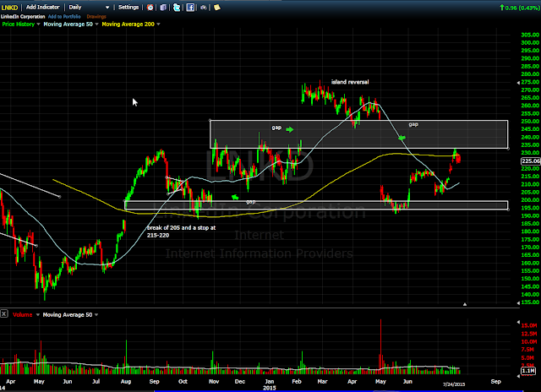This screenshot has height=392, width=541.
Task: Expand the Volume dropdown arrow
Action: [x=37, y=315]
